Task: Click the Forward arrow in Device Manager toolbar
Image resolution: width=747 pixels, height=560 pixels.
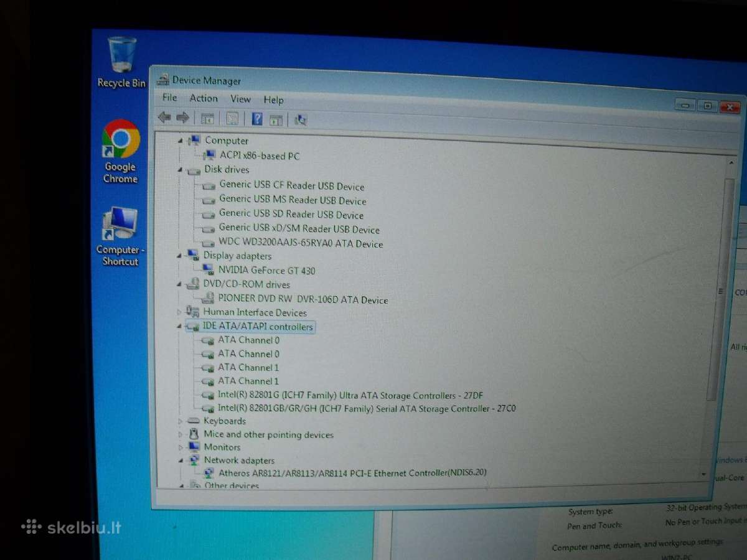Action: [x=182, y=117]
